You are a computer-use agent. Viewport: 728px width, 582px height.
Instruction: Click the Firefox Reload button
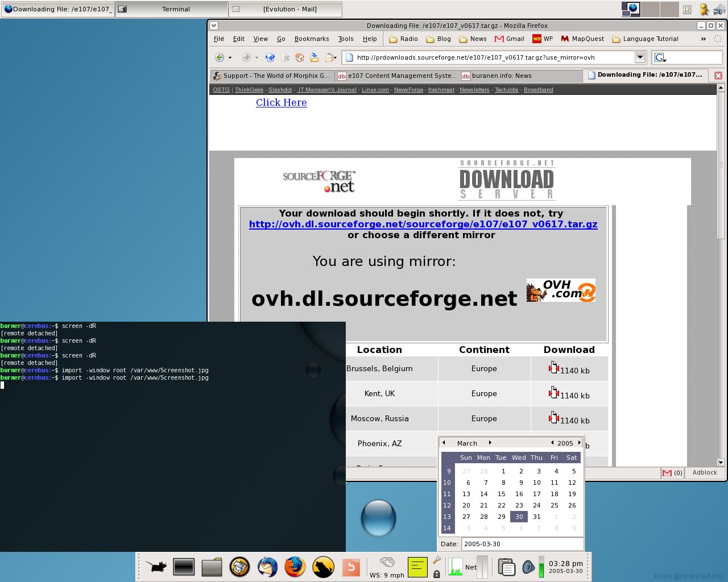point(270,57)
